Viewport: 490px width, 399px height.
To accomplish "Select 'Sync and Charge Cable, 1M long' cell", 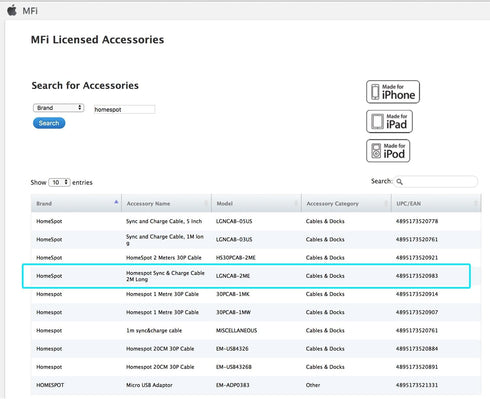I will [x=165, y=240].
